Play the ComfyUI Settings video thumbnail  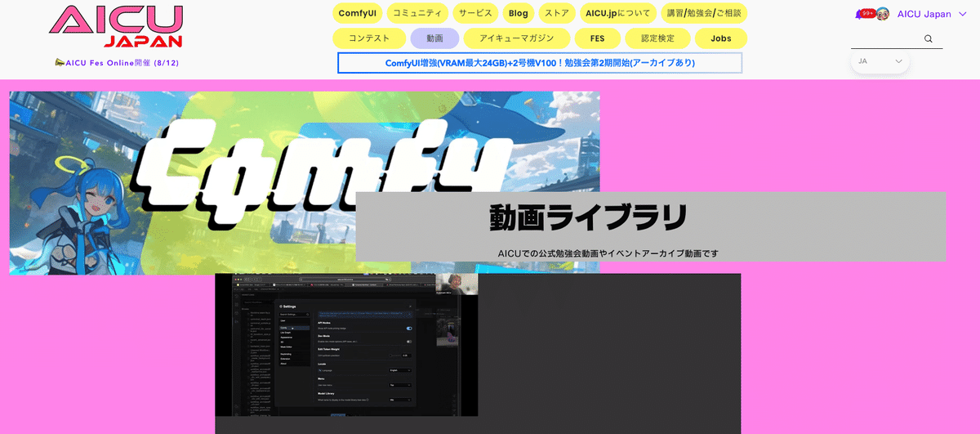point(346,345)
